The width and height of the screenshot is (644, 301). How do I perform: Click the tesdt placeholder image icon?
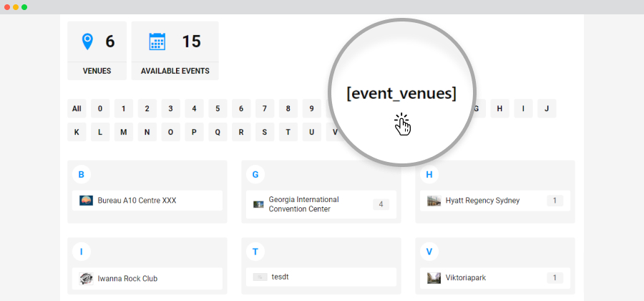(260, 277)
